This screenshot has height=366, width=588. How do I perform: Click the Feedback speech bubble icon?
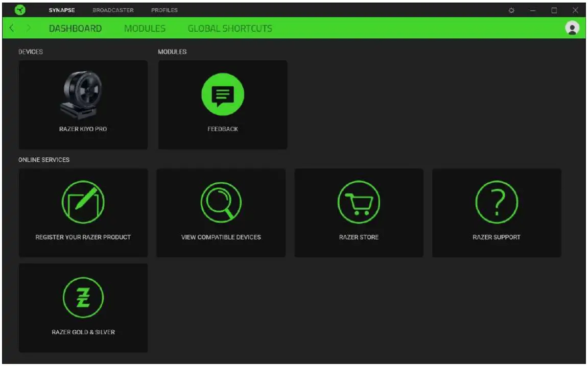point(223,94)
